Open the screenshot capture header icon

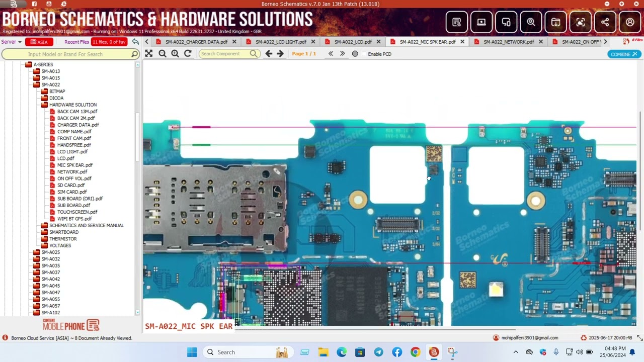click(580, 22)
